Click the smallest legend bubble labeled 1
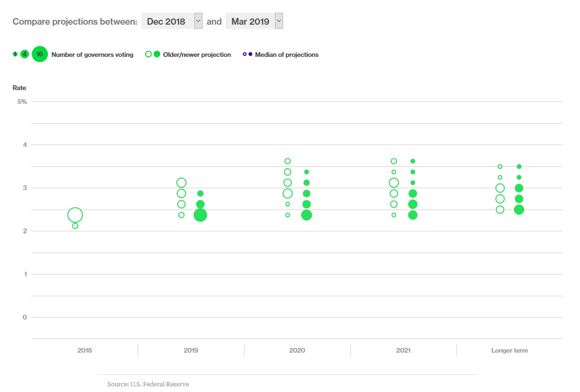580x392 pixels. pos(15,55)
